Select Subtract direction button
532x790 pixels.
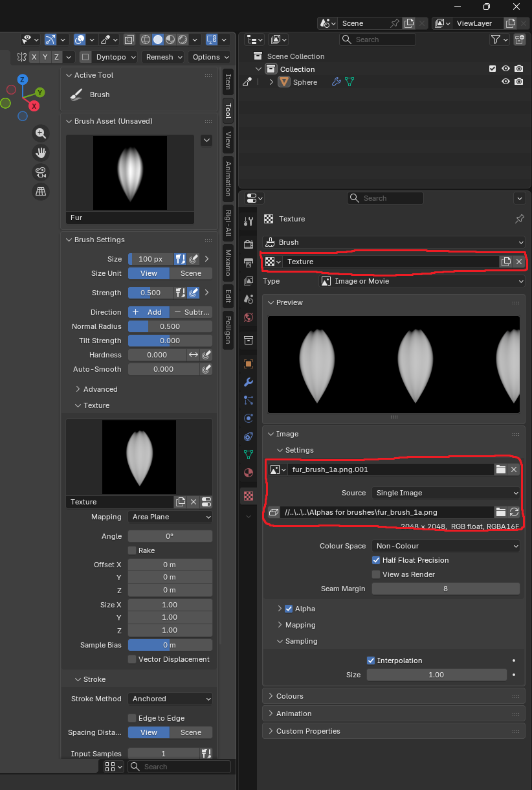[192, 312]
